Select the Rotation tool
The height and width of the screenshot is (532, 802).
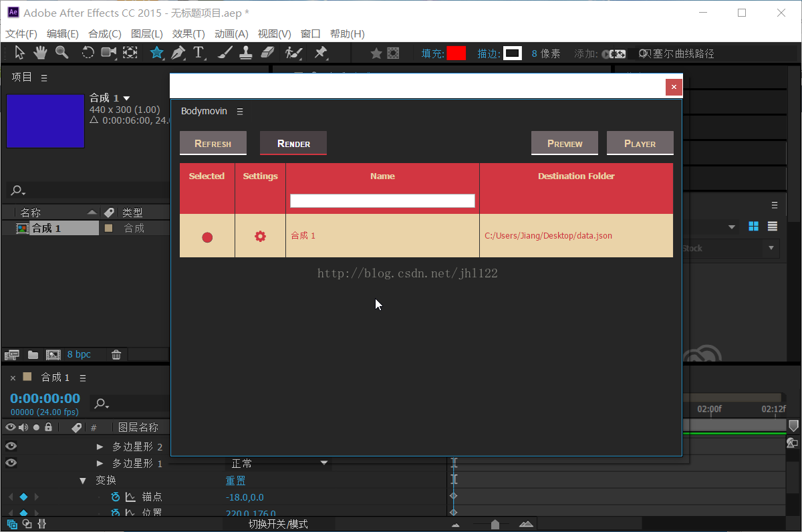(x=88, y=53)
